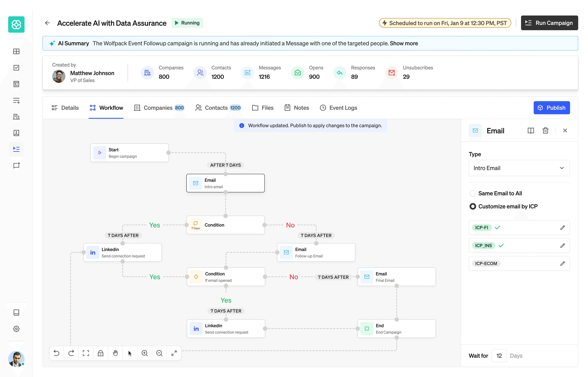Click the Wait for days input field

pyautogui.click(x=499, y=356)
